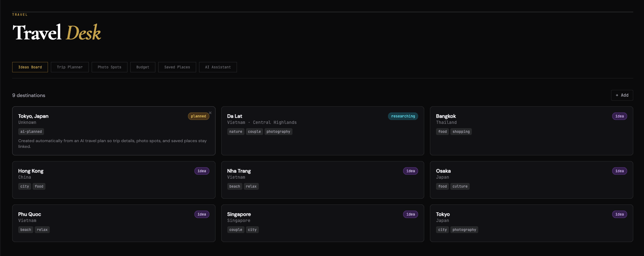
Task: Go to the Photo Spots tab
Action: (x=110, y=67)
